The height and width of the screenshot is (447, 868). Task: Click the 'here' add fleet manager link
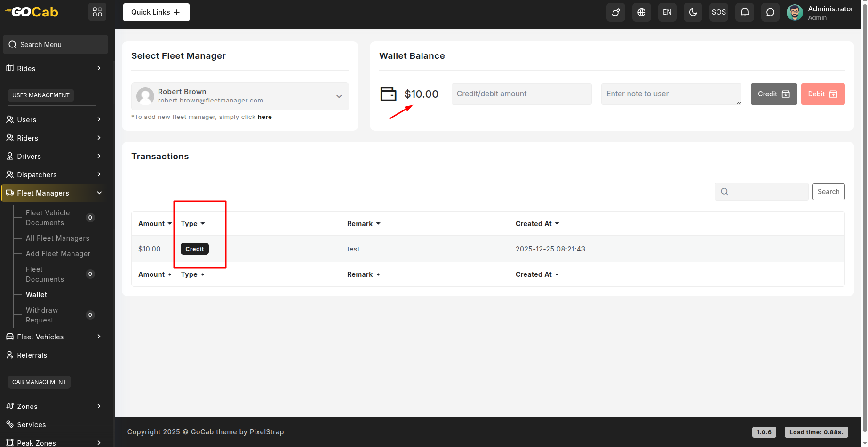[x=264, y=117]
